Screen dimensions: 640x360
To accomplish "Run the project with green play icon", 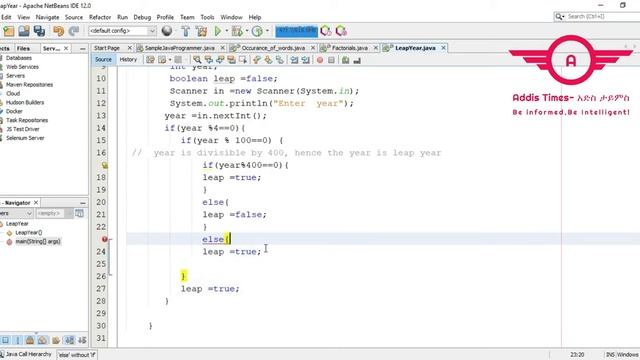I will [x=218, y=31].
